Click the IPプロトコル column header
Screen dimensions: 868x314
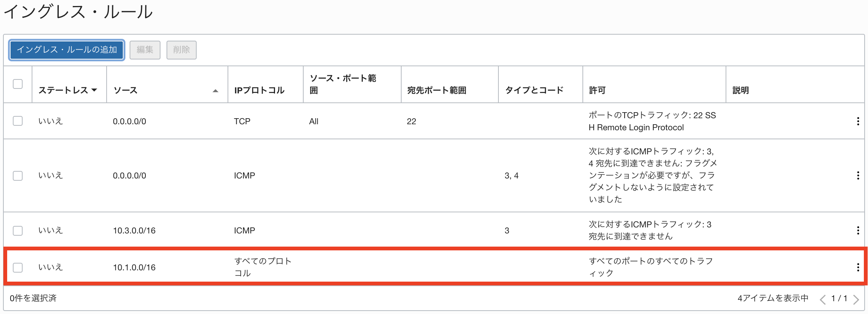click(x=260, y=90)
